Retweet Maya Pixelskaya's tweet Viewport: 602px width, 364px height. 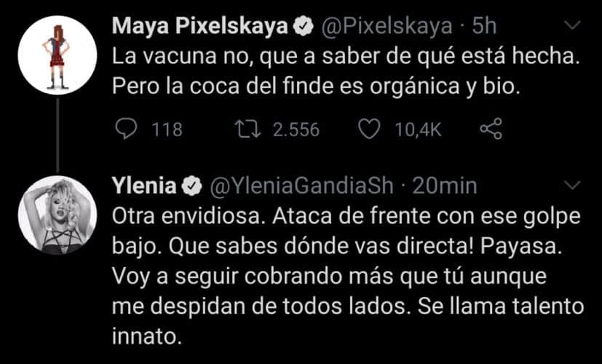pyautogui.click(x=248, y=129)
